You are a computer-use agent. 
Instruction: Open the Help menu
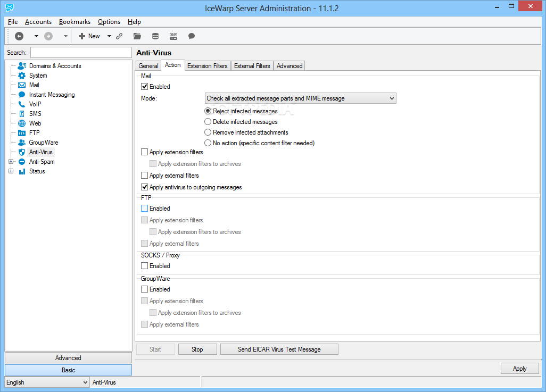(x=134, y=22)
